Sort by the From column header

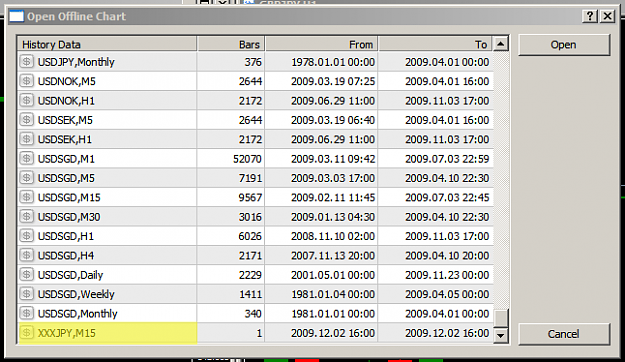tap(322, 44)
